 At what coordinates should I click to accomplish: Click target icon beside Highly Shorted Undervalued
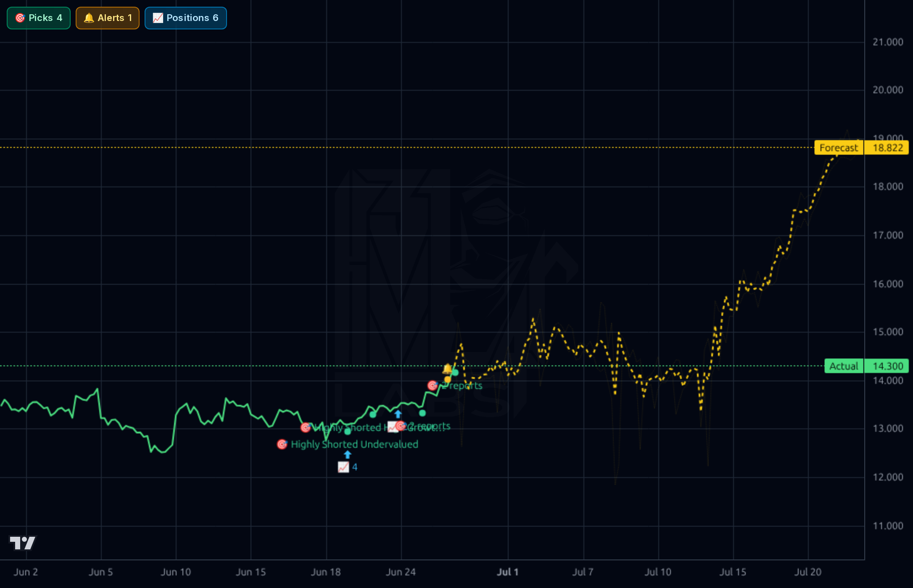(282, 444)
